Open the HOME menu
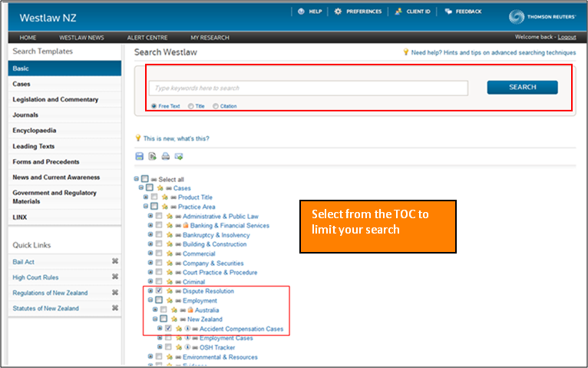 click(x=28, y=38)
